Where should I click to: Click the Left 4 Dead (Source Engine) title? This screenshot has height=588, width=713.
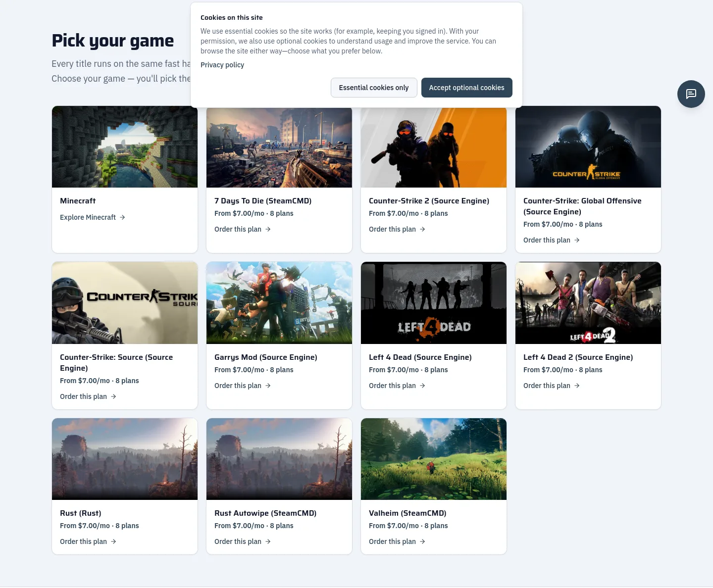click(x=420, y=357)
